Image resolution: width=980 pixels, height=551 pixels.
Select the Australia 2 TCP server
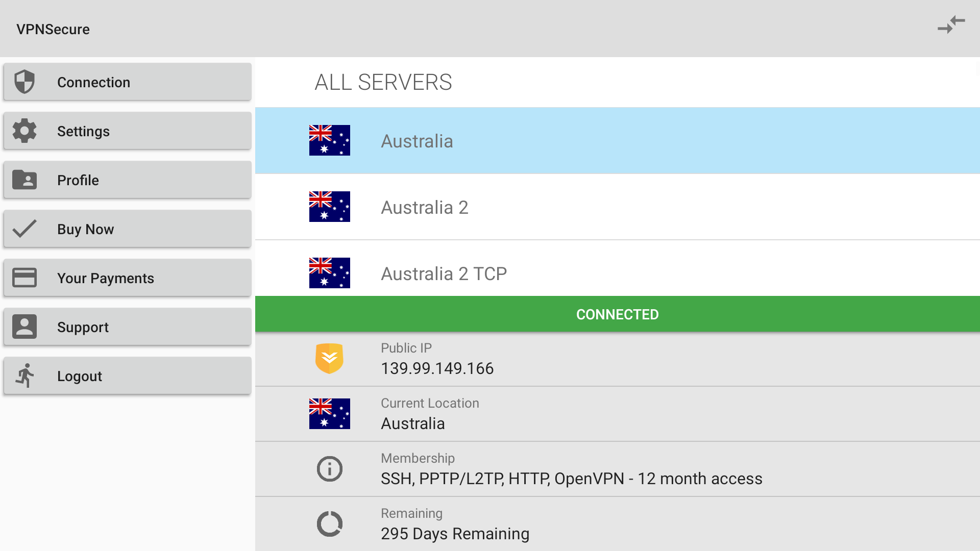[618, 268]
